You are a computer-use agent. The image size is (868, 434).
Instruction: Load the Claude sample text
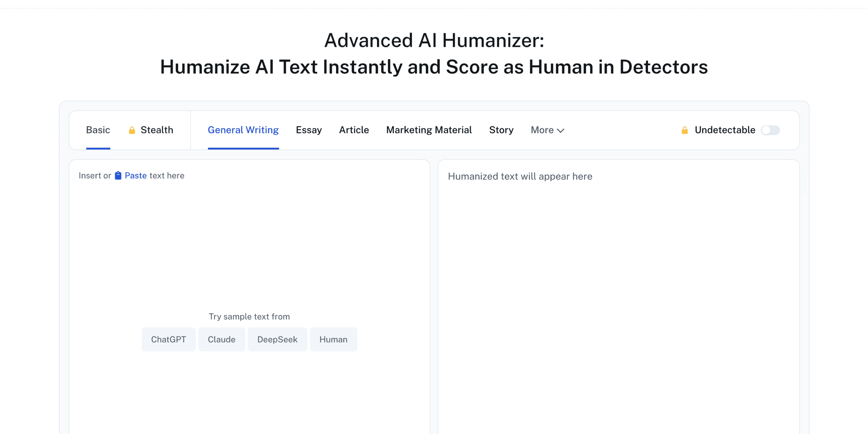tap(221, 339)
